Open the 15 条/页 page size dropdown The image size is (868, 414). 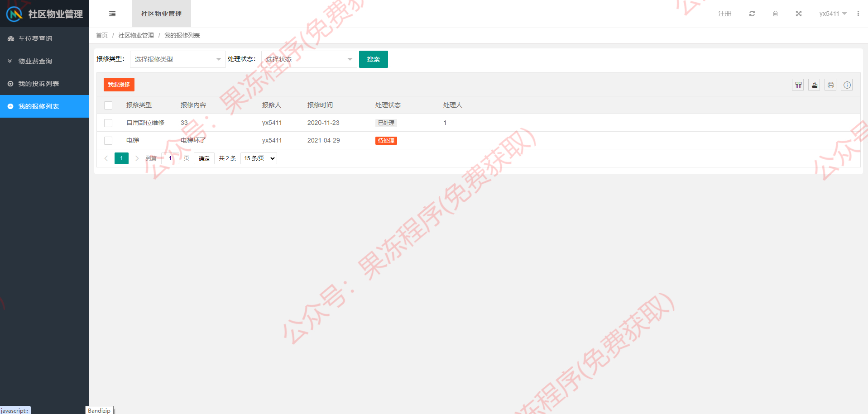259,158
